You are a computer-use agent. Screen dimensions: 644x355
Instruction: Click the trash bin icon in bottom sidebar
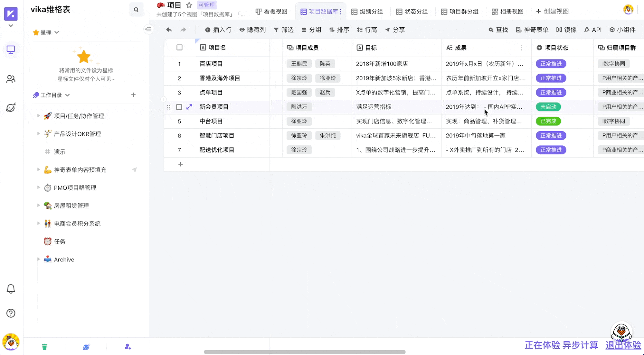point(44,346)
